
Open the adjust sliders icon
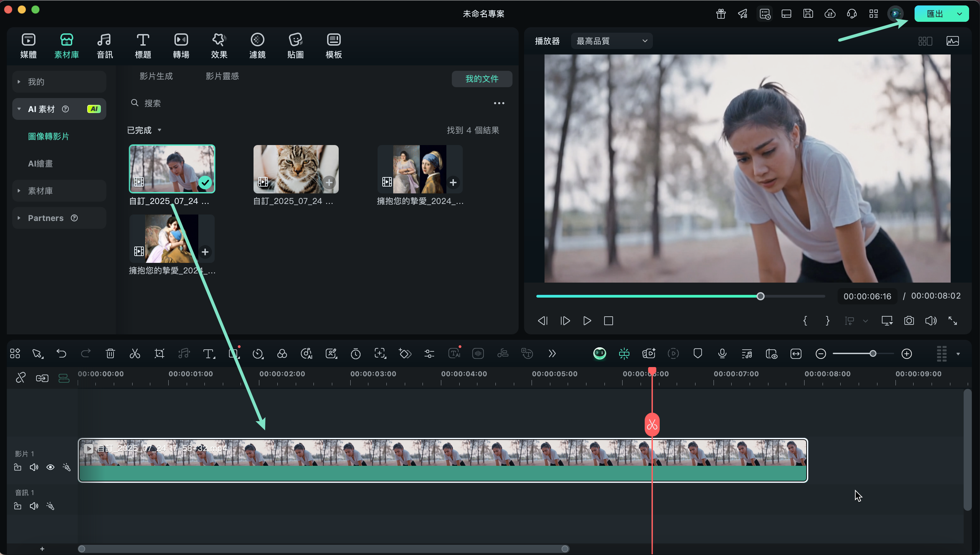(x=429, y=354)
